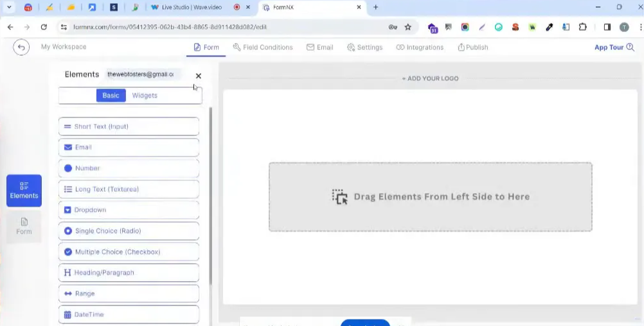The height and width of the screenshot is (326, 644).
Task: Open the Form sidebar button
Action: pos(24,227)
